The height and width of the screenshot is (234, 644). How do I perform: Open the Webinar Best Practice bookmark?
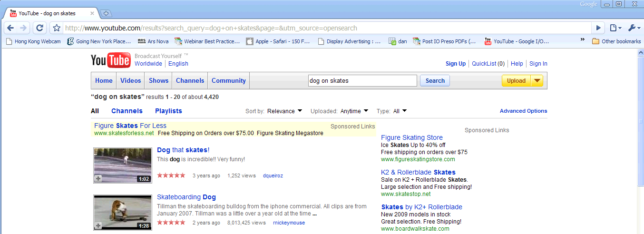(x=207, y=41)
